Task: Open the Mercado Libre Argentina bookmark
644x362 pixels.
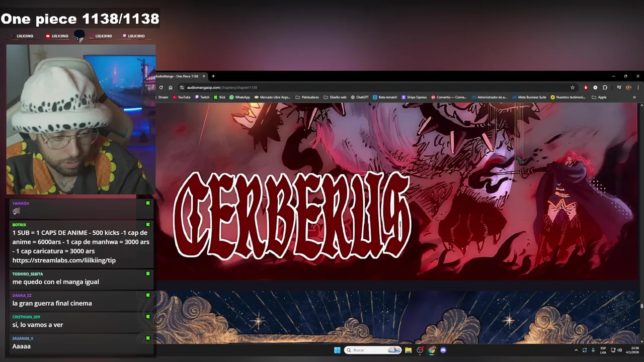Action: 272,97
